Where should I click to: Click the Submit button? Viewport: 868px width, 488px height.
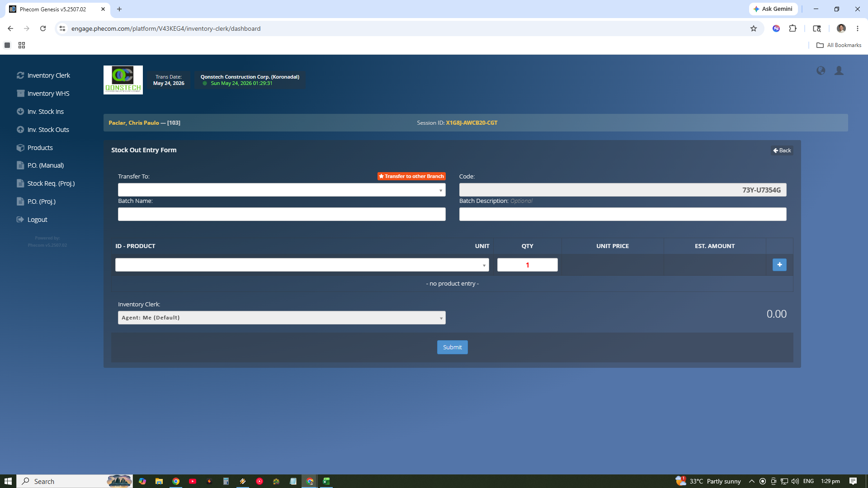click(x=452, y=347)
